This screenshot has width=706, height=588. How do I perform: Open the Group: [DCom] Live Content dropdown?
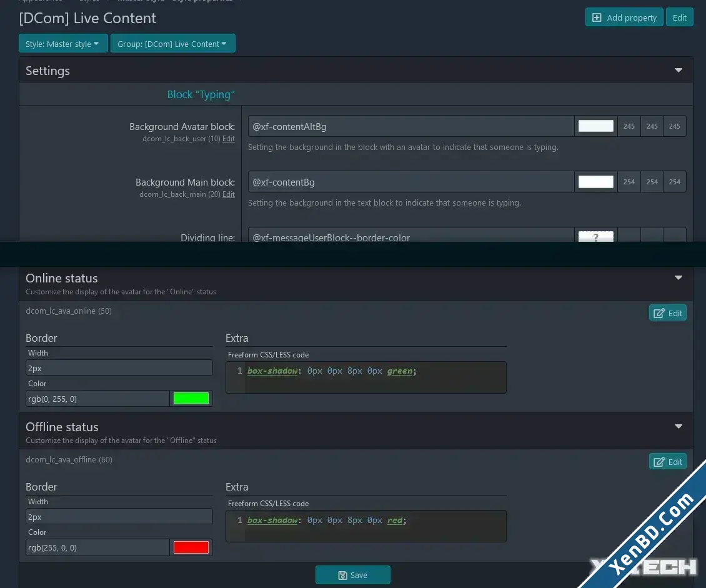coord(173,44)
